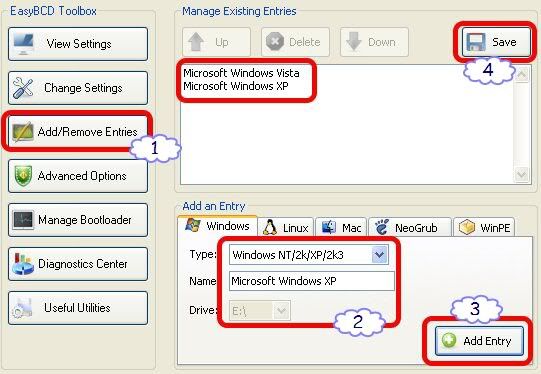Click the monitor graph icon on Manage Bootloader
Image resolution: width=541 pixels, height=374 pixels.
[x=23, y=220]
